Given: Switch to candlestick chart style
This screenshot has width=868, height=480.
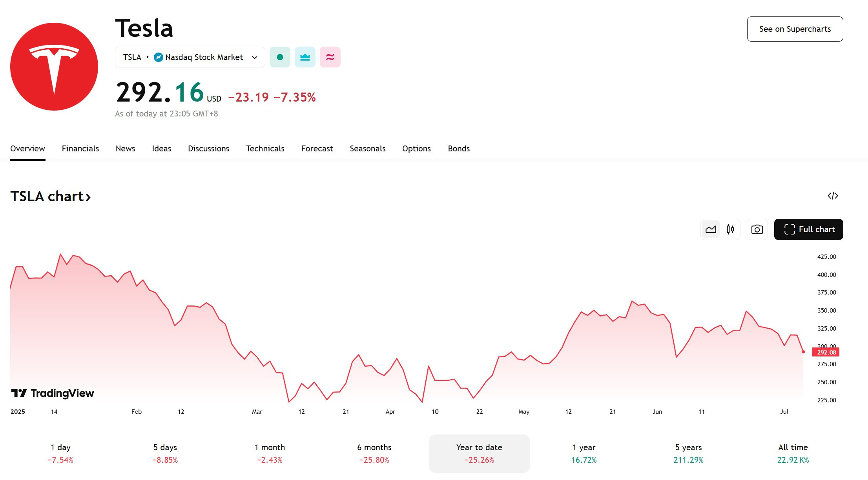Looking at the screenshot, I should [x=730, y=229].
